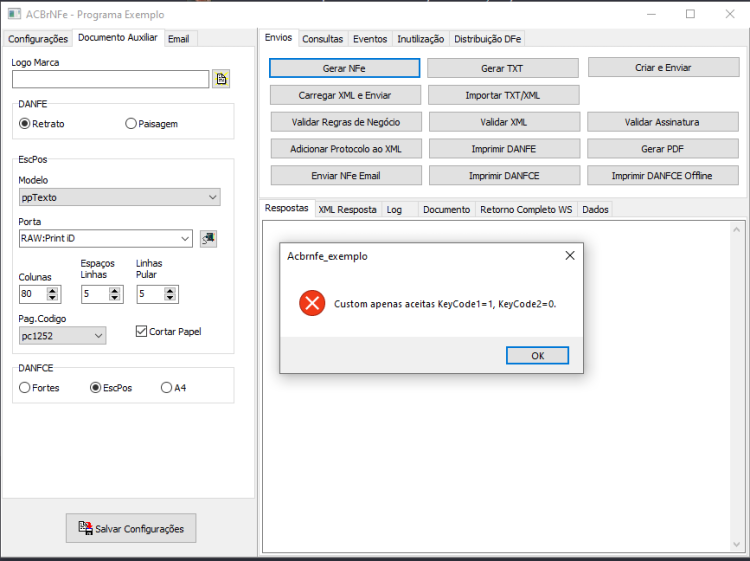Select the Envios tab
750x561 pixels.
278,38
